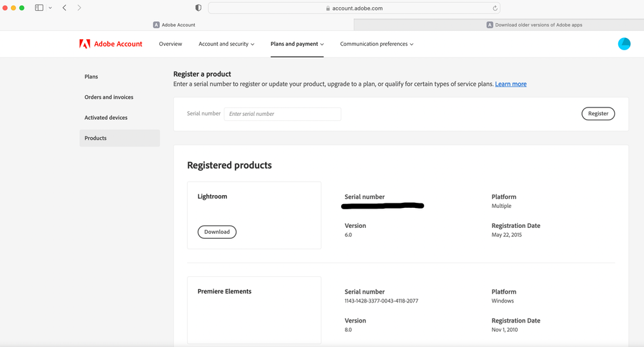Reload the page with the refresh icon
Image resolution: width=644 pixels, height=347 pixels.
click(x=495, y=8)
